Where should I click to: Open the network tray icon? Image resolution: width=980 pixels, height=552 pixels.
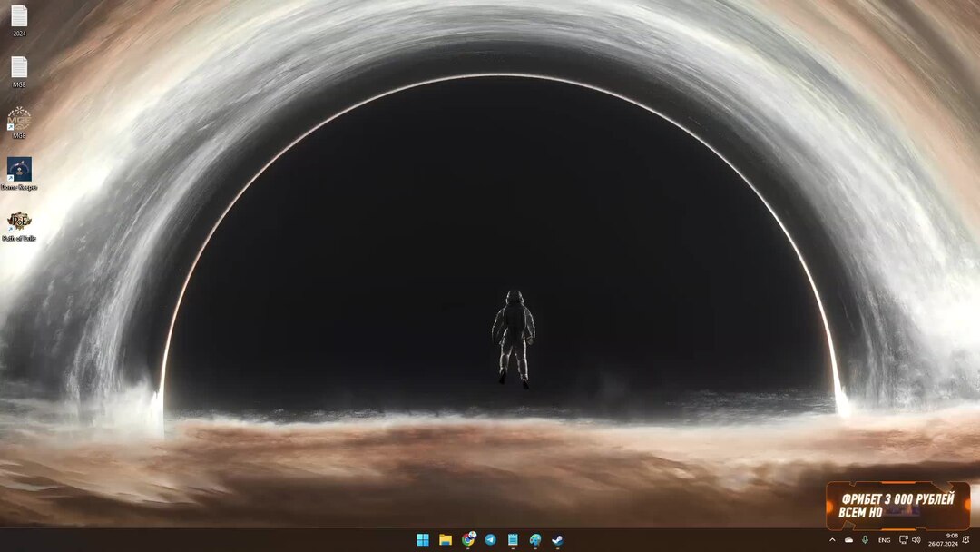tap(904, 539)
